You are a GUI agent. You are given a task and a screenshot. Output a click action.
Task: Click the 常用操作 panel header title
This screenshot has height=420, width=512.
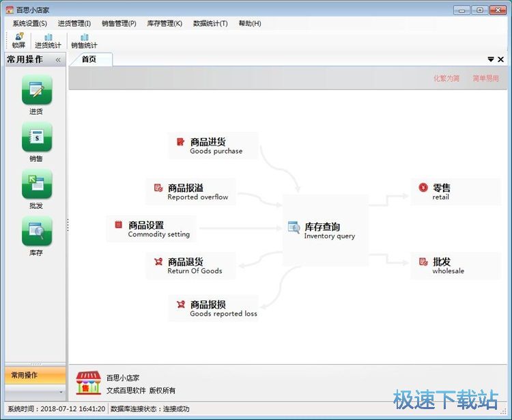click(x=25, y=59)
